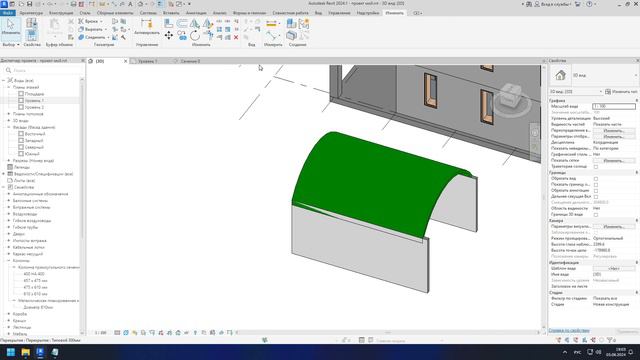
Task: Close the {3D} view tab
Action: [125, 61]
